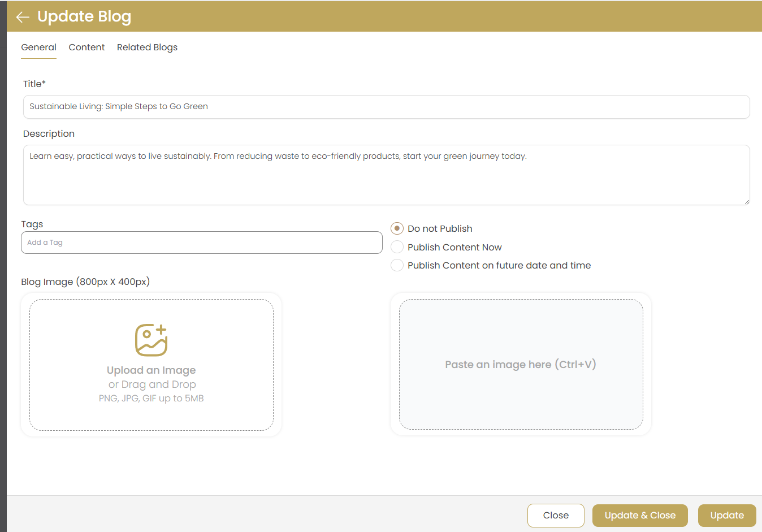The image size is (762, 532).
Task: Enable Publish Content Now
Action: pos(397,246)
